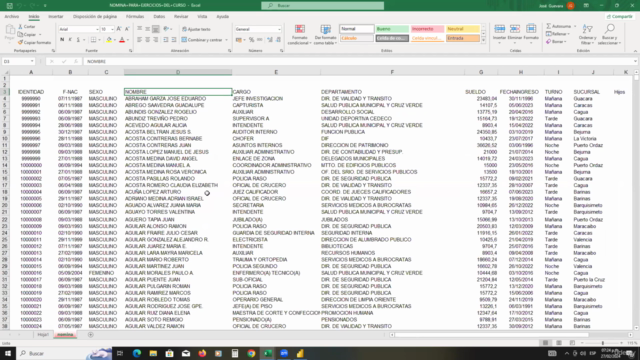Align text to bottom of cell

[156, 29]
